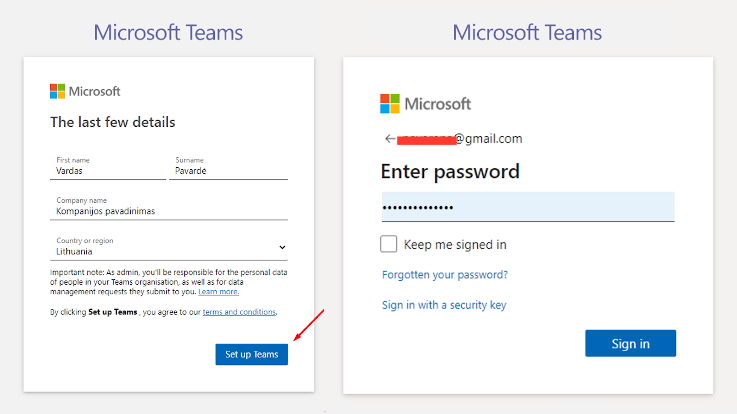Click into the password field
The image size is (737, 414).
point(527,207)
